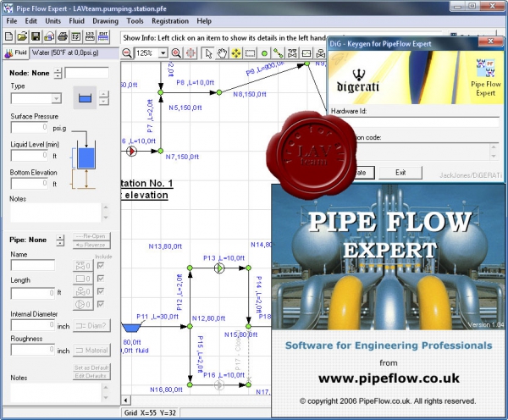The height and width of the screenshot is (420, 508).
Task: Close the DiG Keygen window
Action: click(x=491, y=41)
